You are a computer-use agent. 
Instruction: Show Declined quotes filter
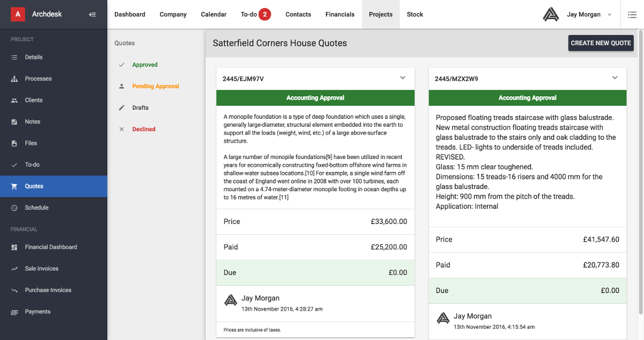click(143, 130)
